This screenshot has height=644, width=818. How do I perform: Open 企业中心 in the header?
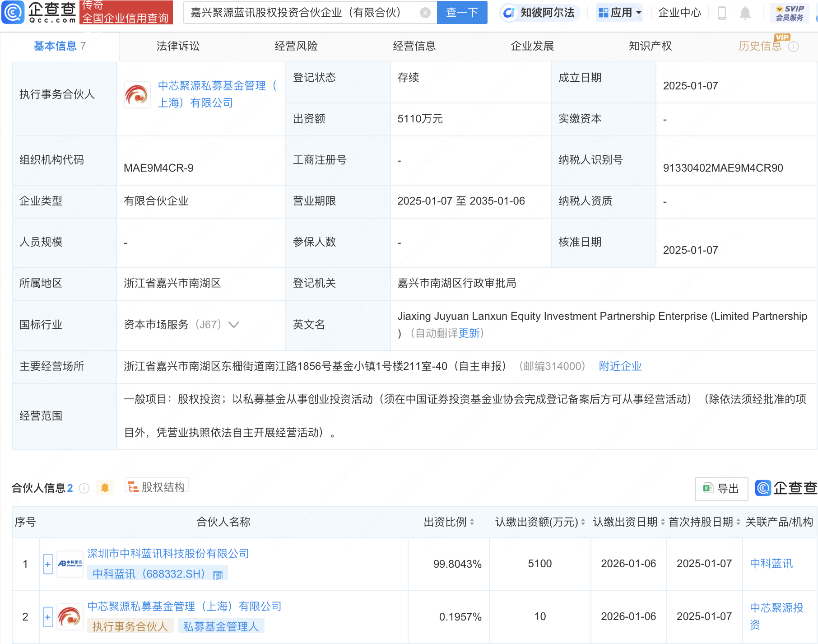680,13
